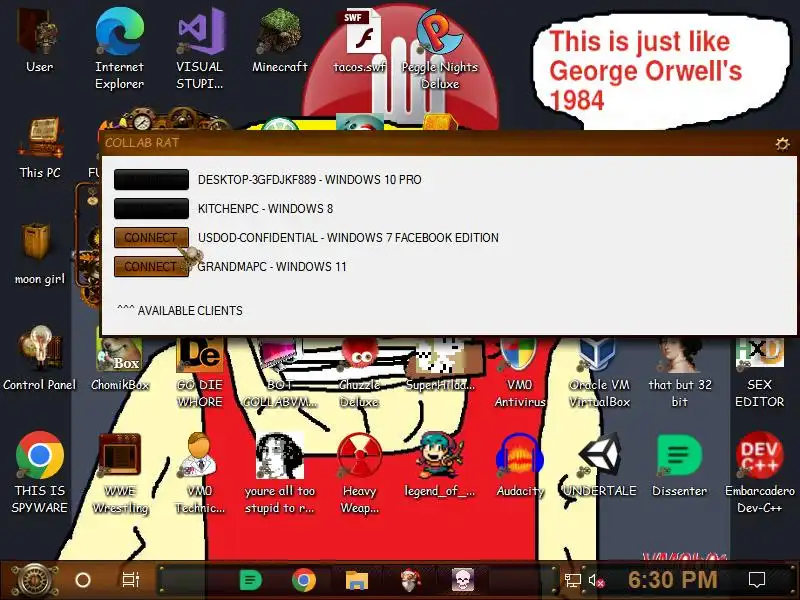Screen dimensions: 800x600
Task: Click muted volume icon in tray
Action: [x=596, y=580]
